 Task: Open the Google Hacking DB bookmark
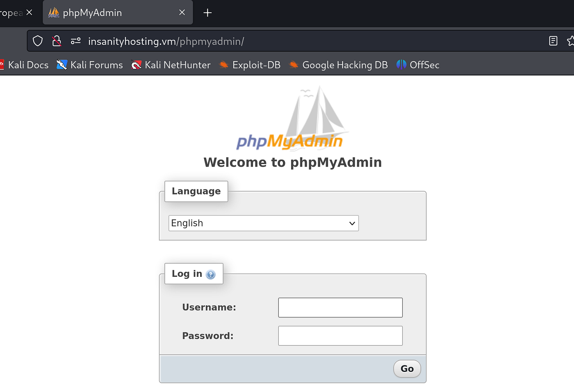click(338, 65)
